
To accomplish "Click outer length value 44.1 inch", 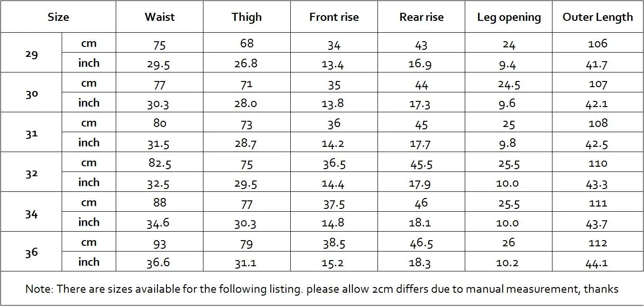I will click(x=597, y=263).
